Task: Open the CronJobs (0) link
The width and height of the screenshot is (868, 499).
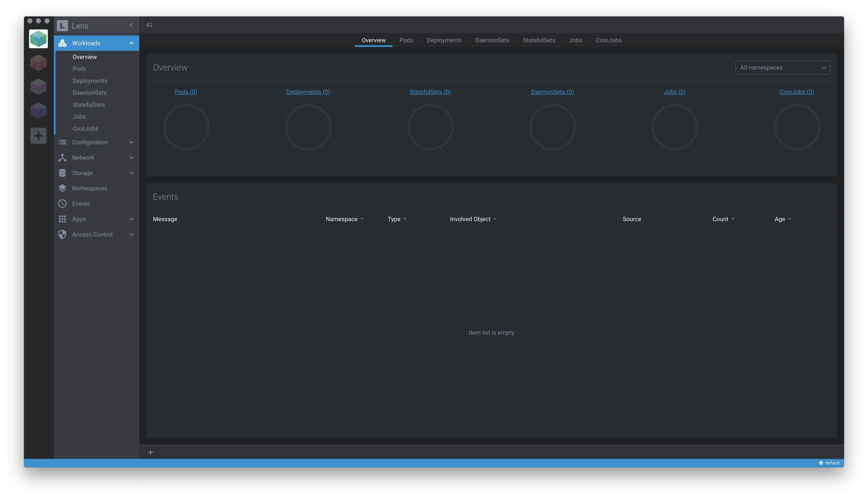Action: (796, 92)
